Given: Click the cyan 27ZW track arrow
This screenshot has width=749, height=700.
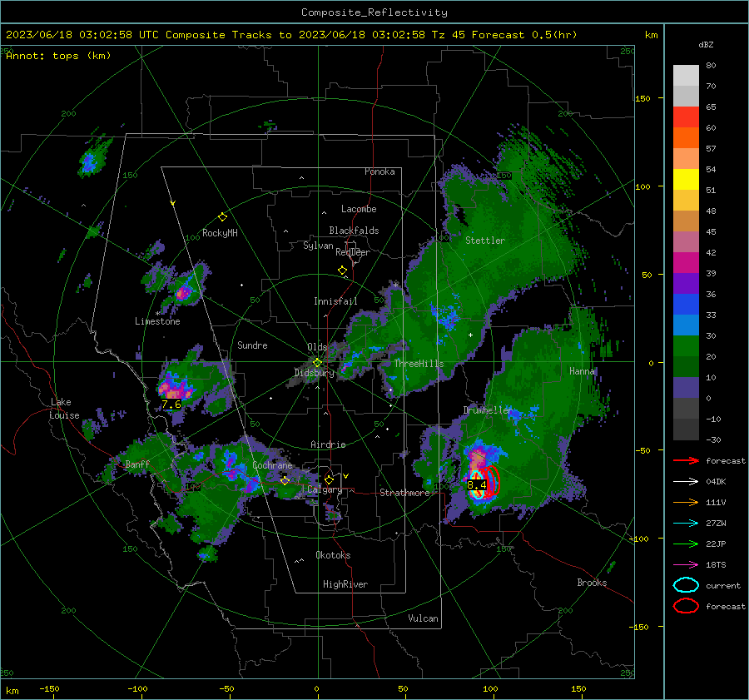Looking at the screenshot, I should tap(686, 524).
